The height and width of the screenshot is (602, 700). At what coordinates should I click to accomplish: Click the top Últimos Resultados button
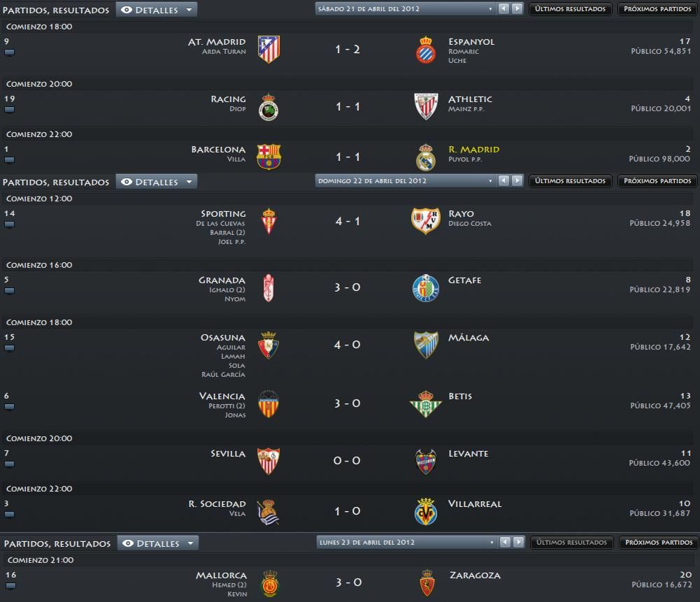click(x=570, y=9)
